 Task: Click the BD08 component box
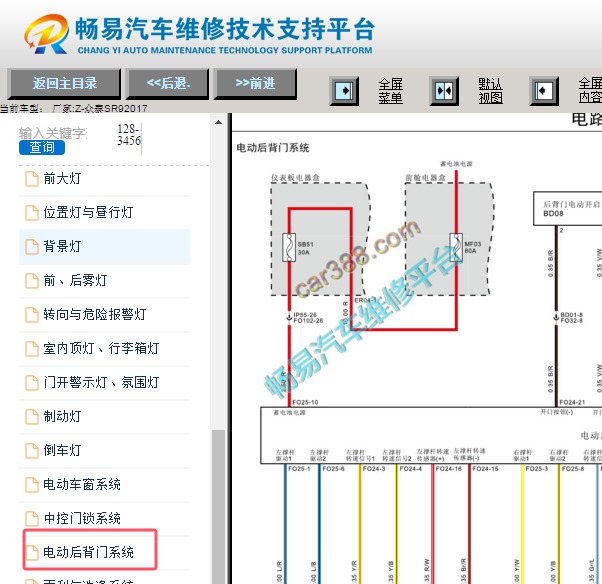(567, 208)
